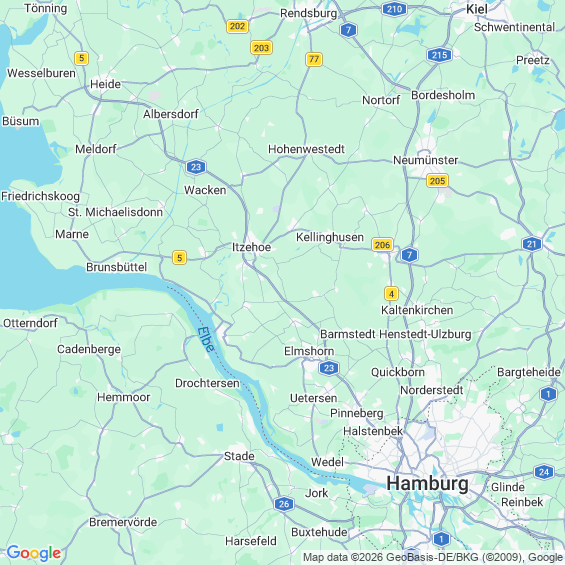
Task: Click the Brunsbüttel town label
Action: point(116,267)
